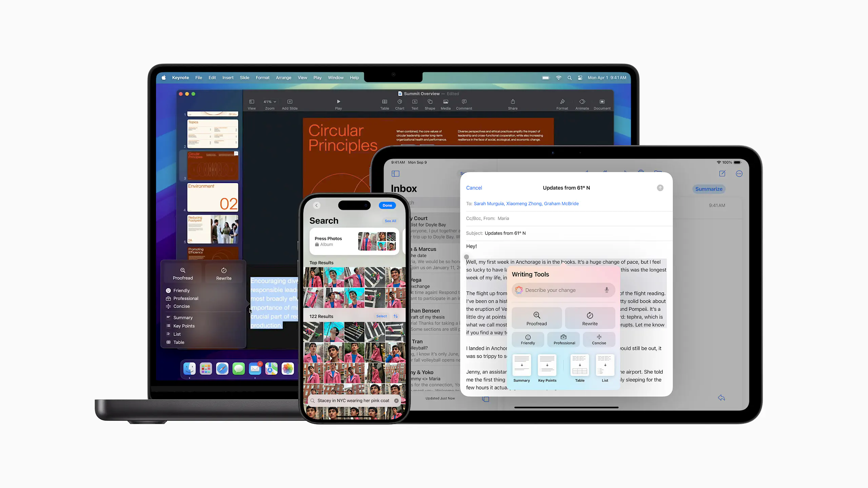Select the Format menu in Keynote
The image size is (868, 488).
click(x=262, y=78)
